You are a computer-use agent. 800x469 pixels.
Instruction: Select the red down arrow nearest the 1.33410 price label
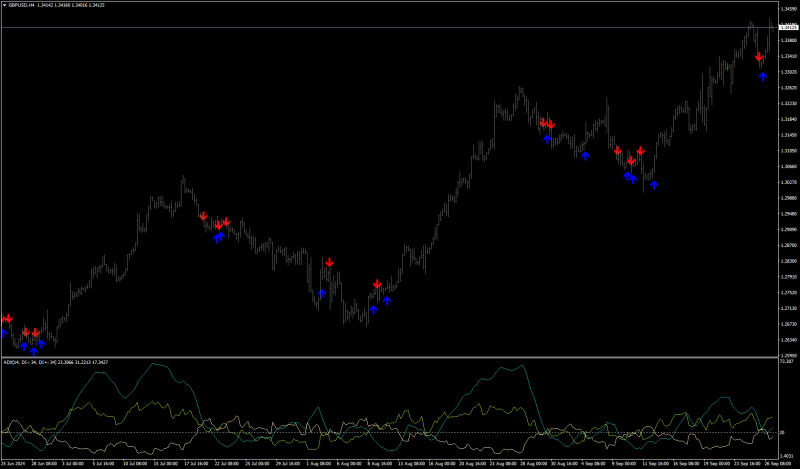point(759,56)
